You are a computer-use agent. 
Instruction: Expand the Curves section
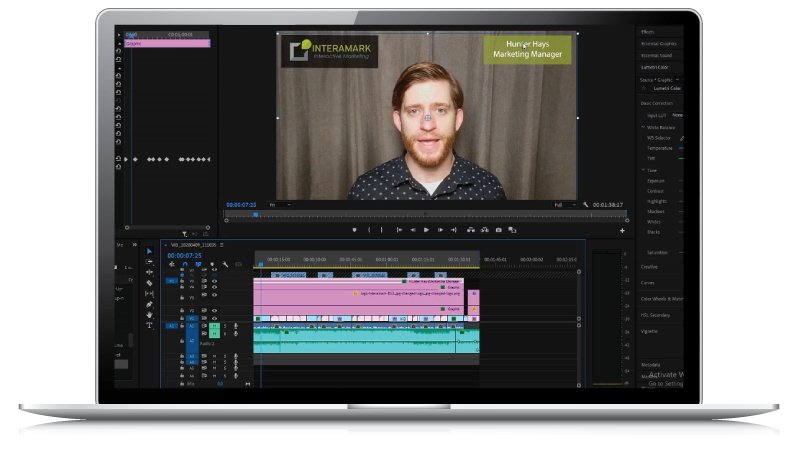(x=647, y=283)
